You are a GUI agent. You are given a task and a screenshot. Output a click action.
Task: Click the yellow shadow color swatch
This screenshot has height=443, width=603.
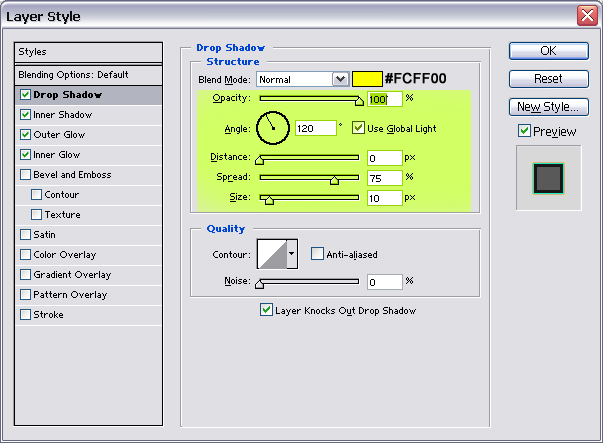(367, 78)
